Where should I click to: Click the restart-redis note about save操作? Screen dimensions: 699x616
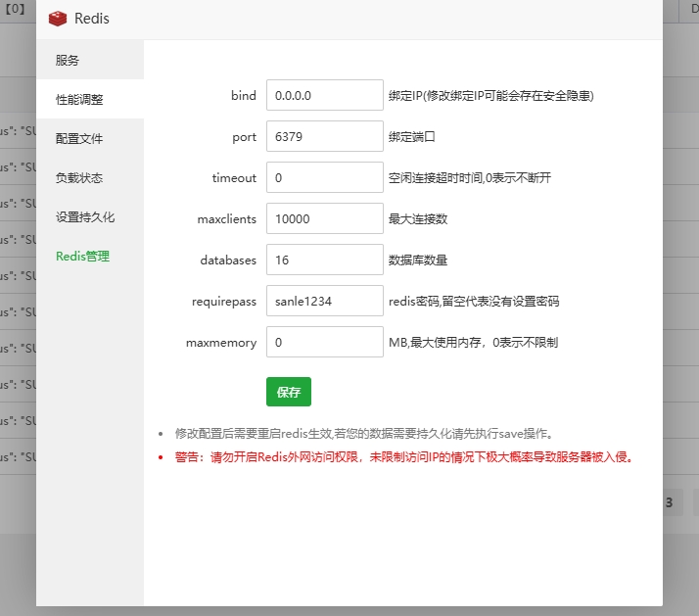pyautogui.click(x=364, y=434)
